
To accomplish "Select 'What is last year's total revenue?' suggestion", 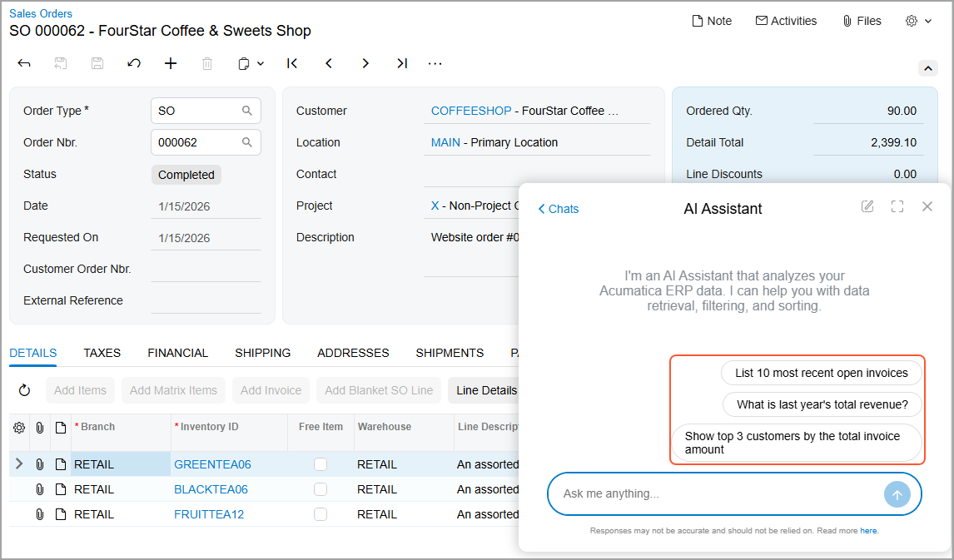I will click(822, 404).
